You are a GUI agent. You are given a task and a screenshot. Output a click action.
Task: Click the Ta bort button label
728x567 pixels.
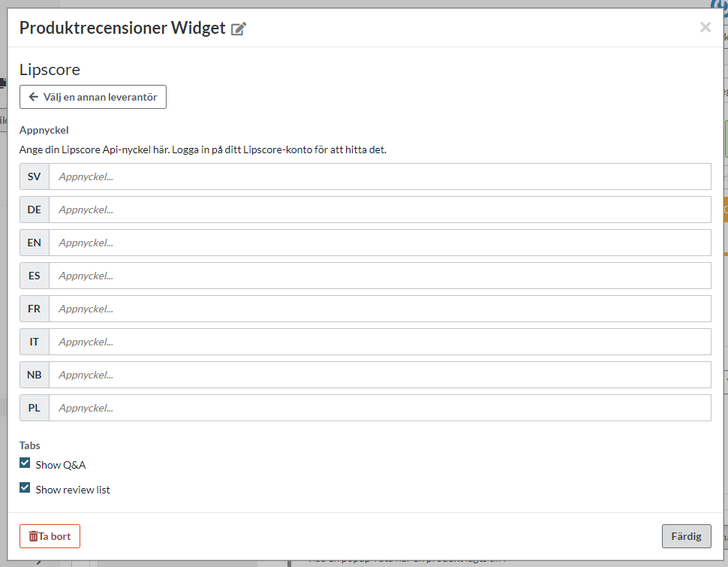tap(55, 536)
